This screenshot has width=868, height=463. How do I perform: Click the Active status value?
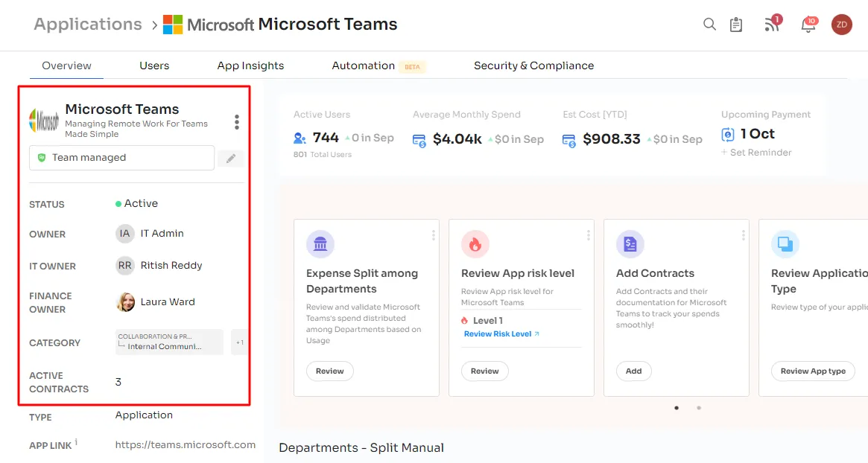pos(137,203)
